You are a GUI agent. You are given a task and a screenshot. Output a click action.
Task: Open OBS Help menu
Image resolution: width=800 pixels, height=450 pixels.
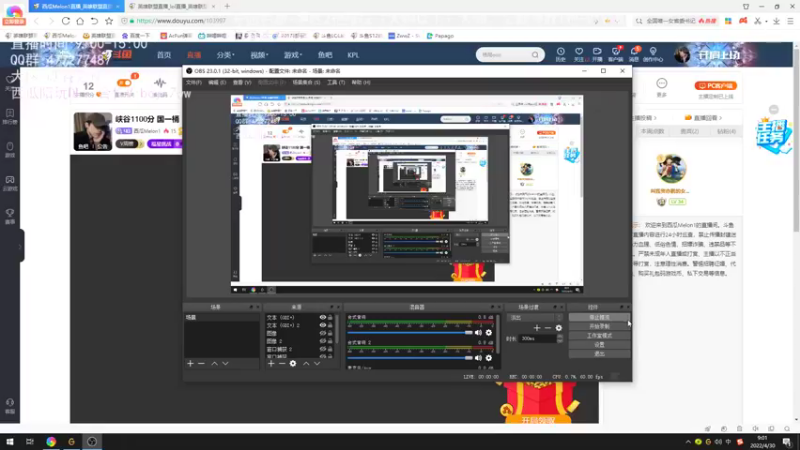(361, 82)
